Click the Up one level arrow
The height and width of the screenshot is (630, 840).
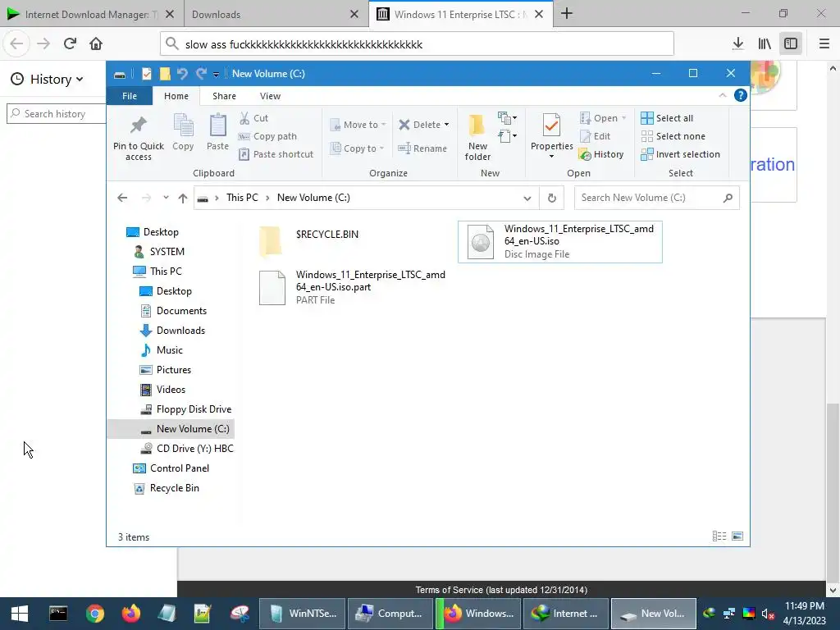183,199
